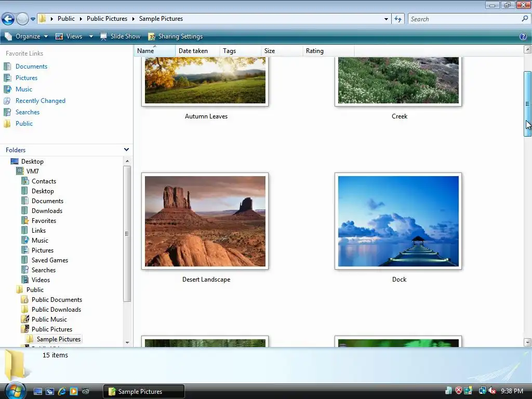The width and height of the screenshot is (532, 399).
Task: Click the Sample Pictures taskbar button
Action: point(143,392)
